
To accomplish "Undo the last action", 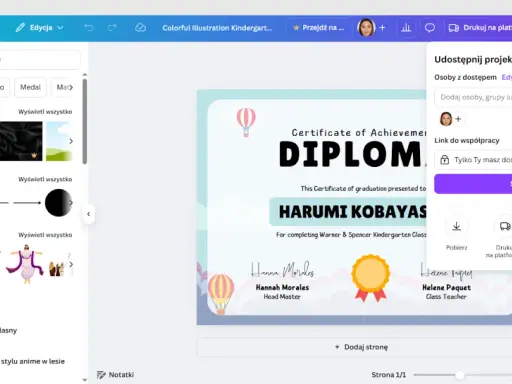I will [x=89, y=28].
